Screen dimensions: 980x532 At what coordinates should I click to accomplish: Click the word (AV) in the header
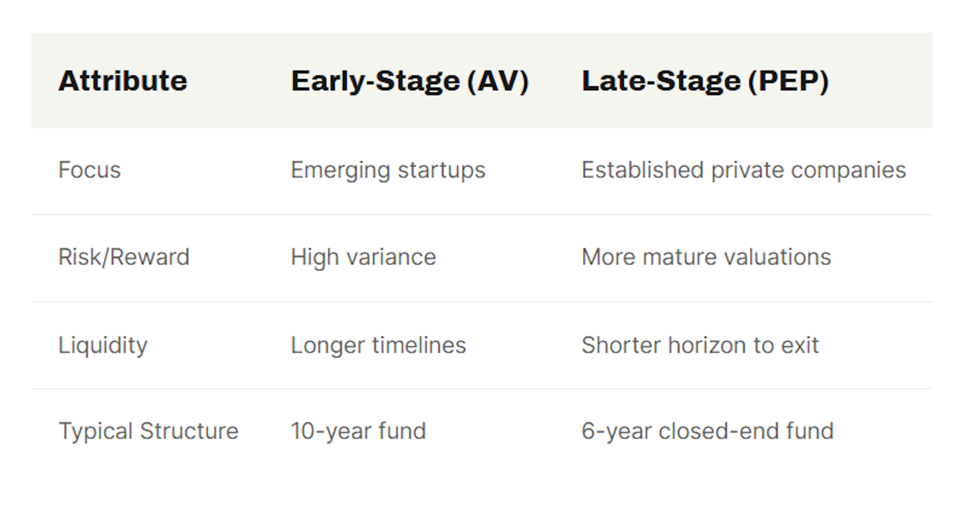(498, 81)
